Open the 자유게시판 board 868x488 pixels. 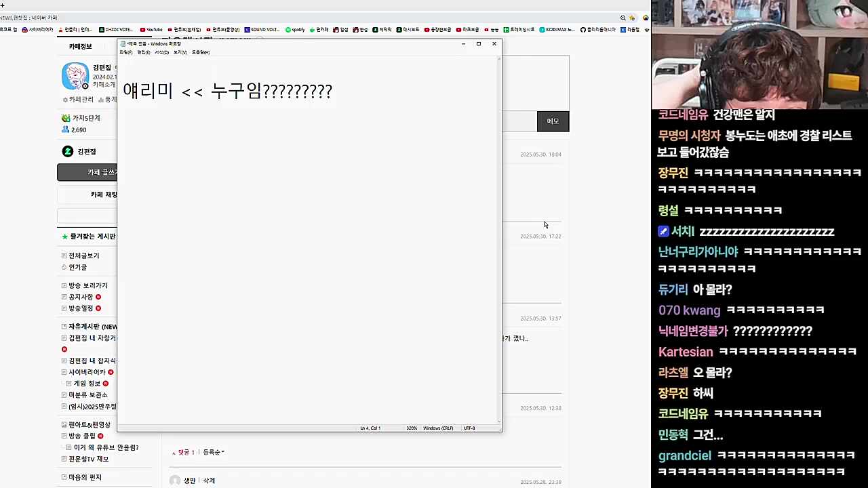point(93,327)
